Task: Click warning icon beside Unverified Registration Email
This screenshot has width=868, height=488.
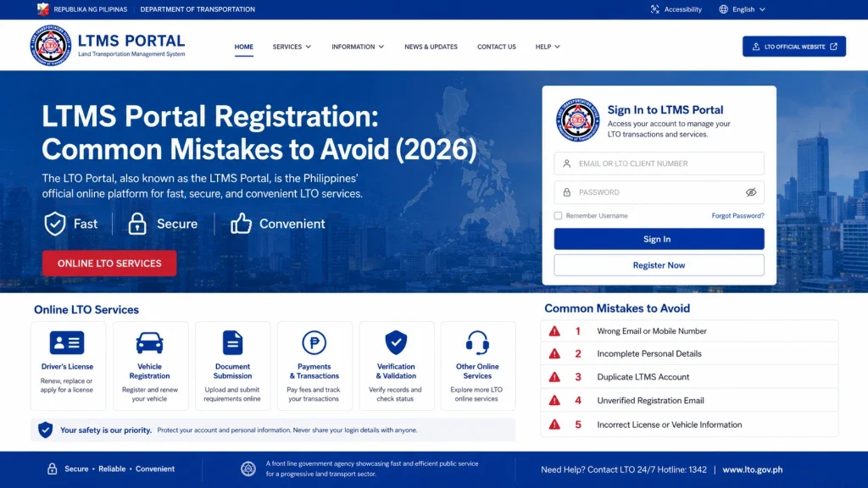Action: point(554,401)
